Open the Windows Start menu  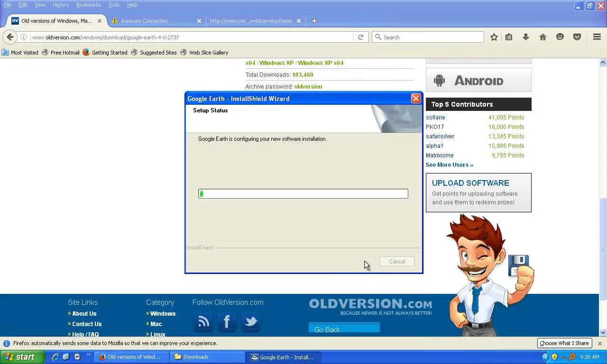click(x=22, y=357)
